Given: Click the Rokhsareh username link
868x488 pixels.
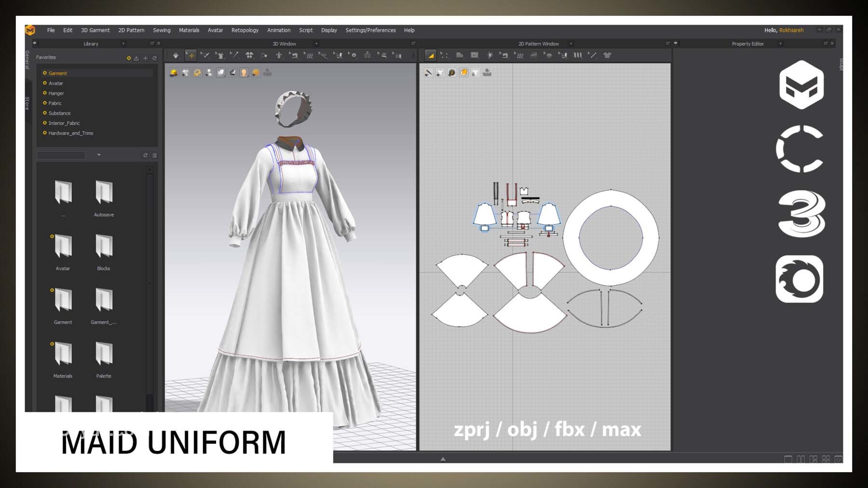Looking at the screenshot, I should point(791,30).
